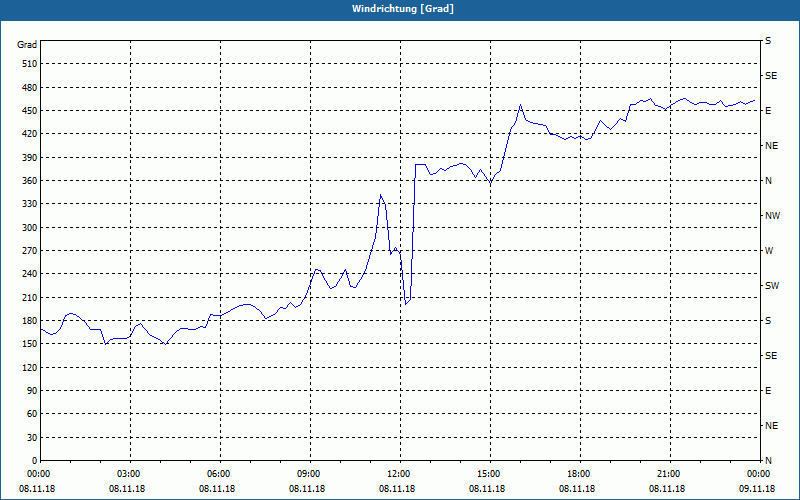This screenshot has height=500, width=800.
Task: Click the 480 value on the Y axis
Action: (30, 87)
